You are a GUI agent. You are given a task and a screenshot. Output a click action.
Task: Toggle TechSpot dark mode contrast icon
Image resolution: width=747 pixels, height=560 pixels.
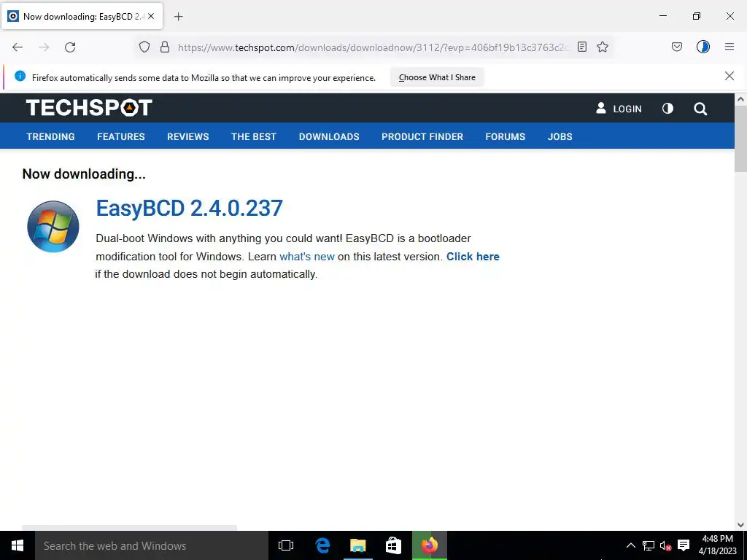pyautogui.click(x=668, y=109)
